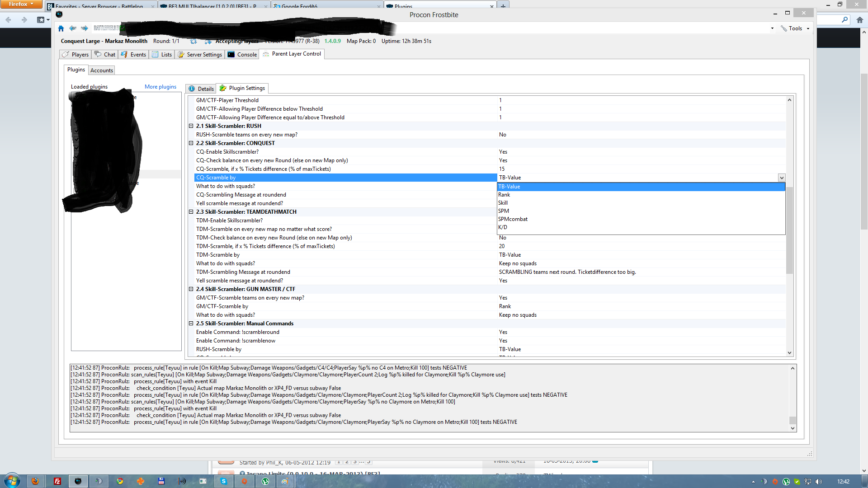
Task: Click the Firefox search magnifier icon
Action: point(844,20)
